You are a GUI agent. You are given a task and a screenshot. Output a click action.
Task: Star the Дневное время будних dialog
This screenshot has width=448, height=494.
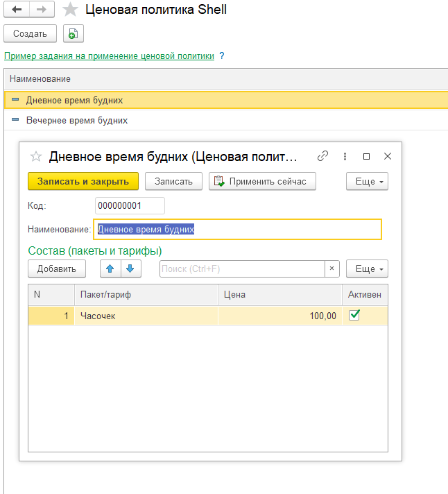[37, 156]
